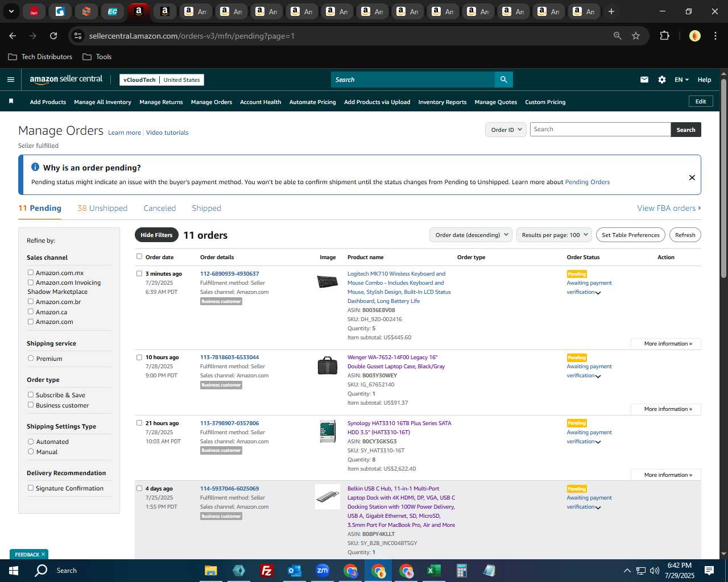Viewport: 728px width, 582px height.
Task: Switch to the 38 Unshipped tab
Action: point(102,208)
